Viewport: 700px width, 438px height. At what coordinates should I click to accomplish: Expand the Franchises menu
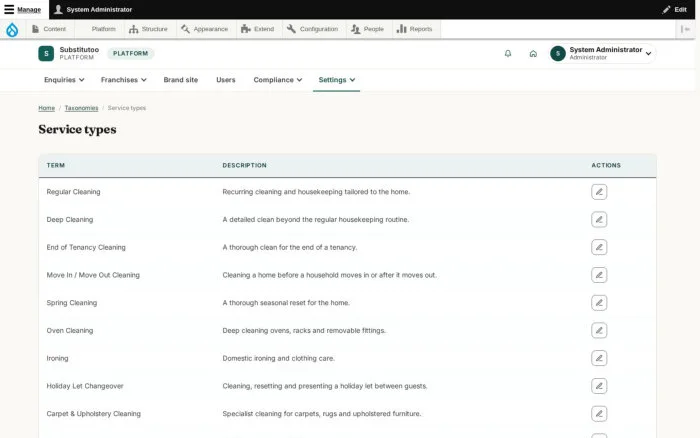coord(124,80)
